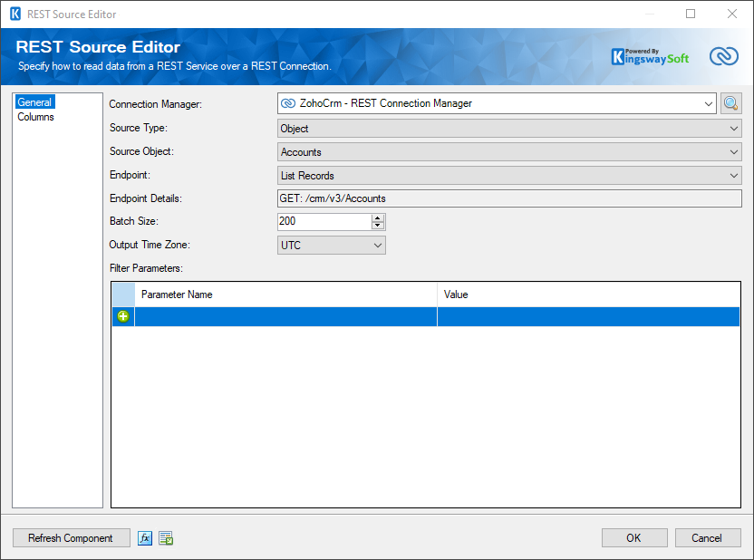Click the Refresh Component button
The height and width of the screenshot is (560, 754).
(72, 538)
